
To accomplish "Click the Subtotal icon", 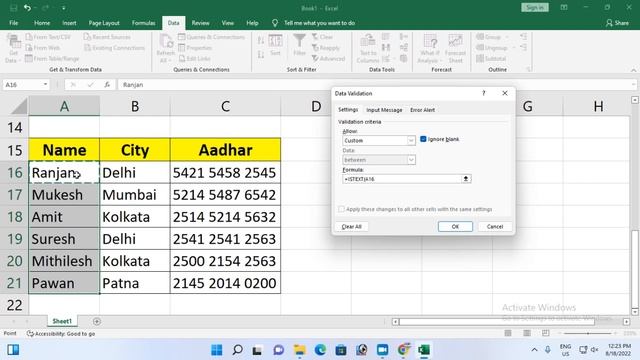I will tap(491, 59).
